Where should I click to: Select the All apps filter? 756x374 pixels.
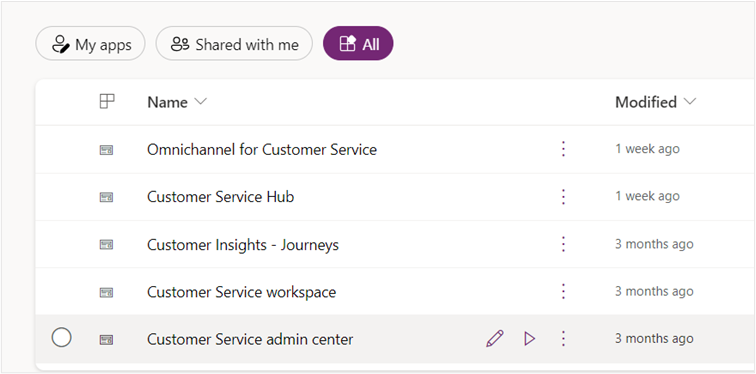click(358, 44)
